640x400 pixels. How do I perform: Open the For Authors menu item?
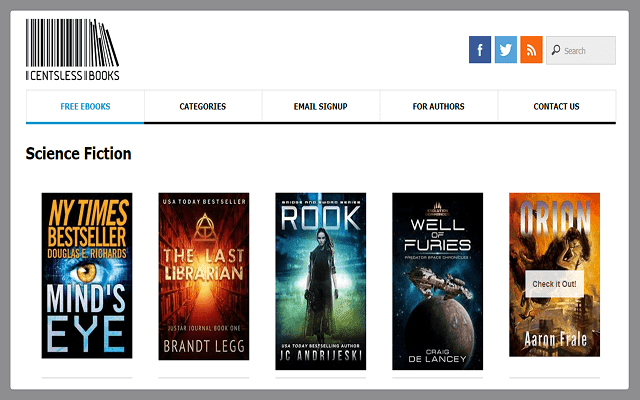pos(439,106)
